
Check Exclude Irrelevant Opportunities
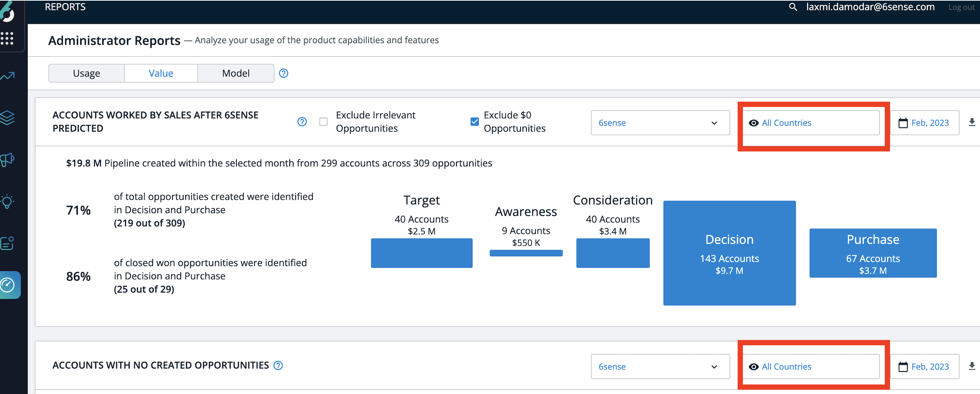click(x=323, y=121)
